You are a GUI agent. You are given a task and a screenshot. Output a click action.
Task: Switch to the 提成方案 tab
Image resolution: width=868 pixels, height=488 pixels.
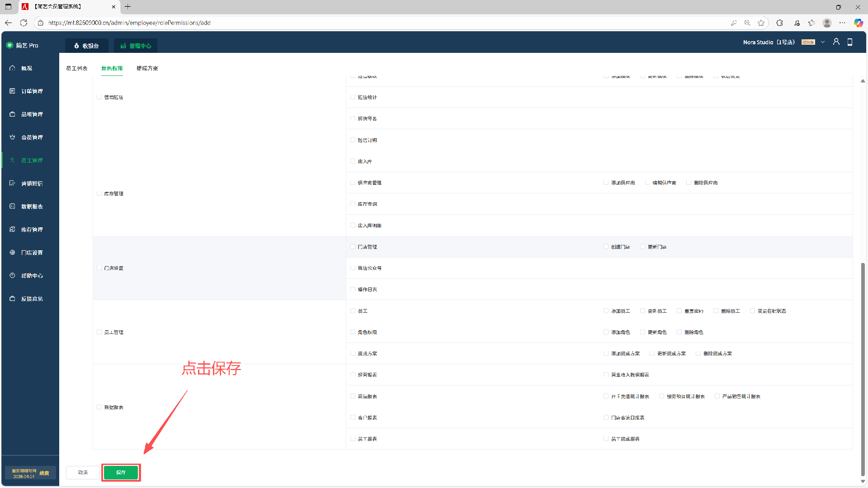coord(147,68)
